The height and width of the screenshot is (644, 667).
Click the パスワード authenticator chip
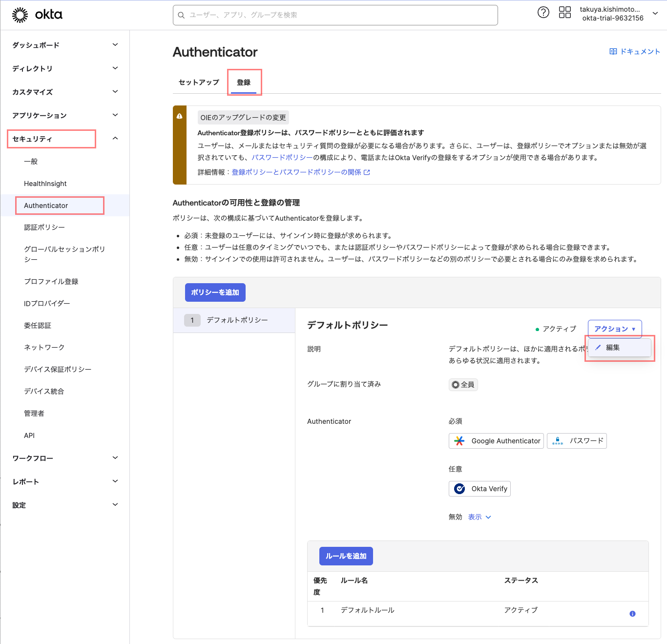click(x=577, y=441)
